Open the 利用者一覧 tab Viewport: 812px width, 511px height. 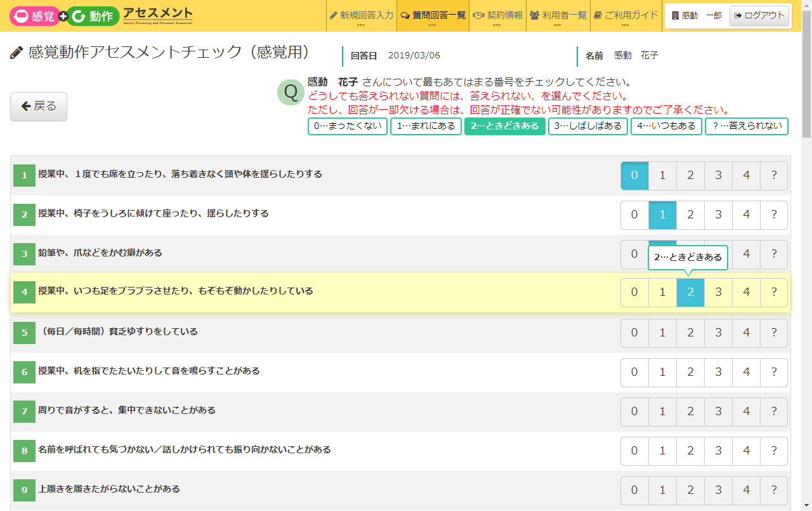pos(558,16)
